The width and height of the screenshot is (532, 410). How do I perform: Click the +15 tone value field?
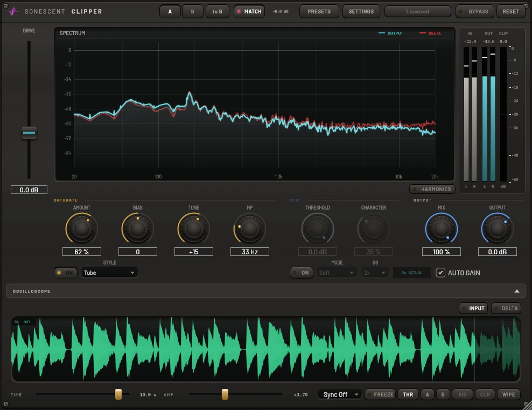194,252
